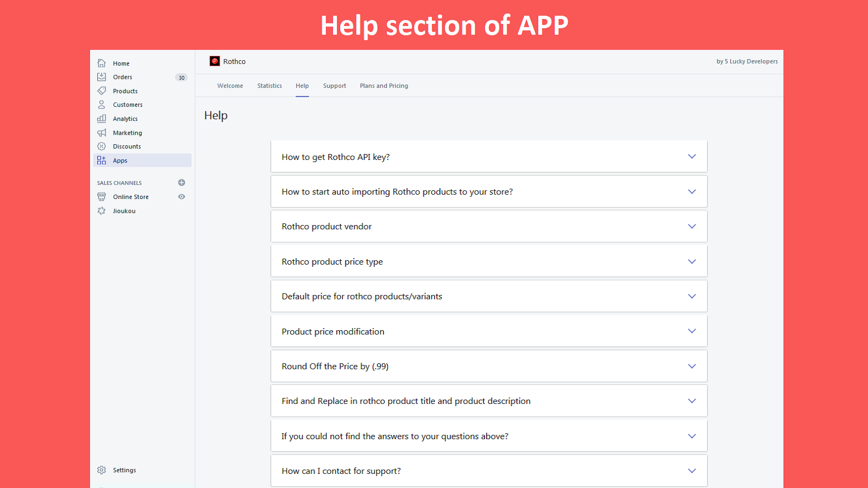The image size is (868, 488).
Task: Toggle Online Store visibility eye
Action: 181,196
